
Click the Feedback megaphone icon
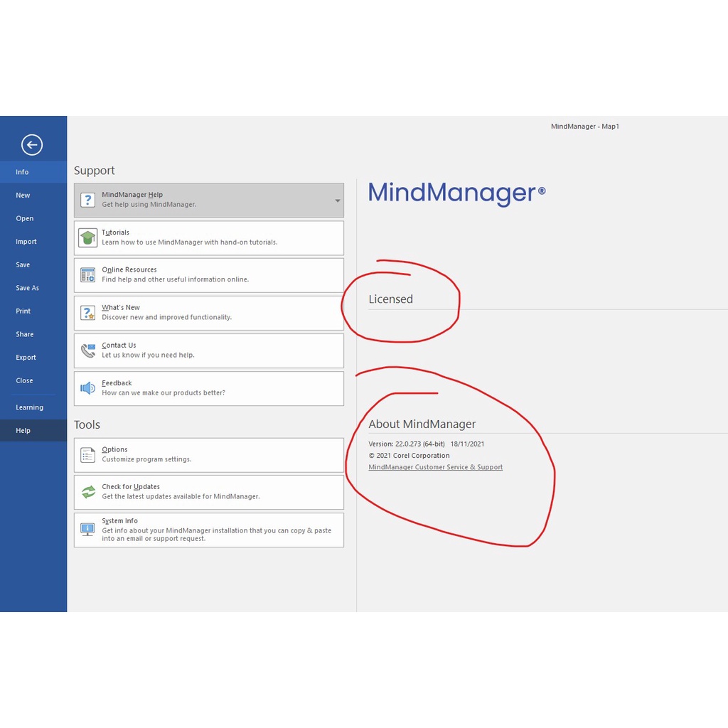[87, 388]
